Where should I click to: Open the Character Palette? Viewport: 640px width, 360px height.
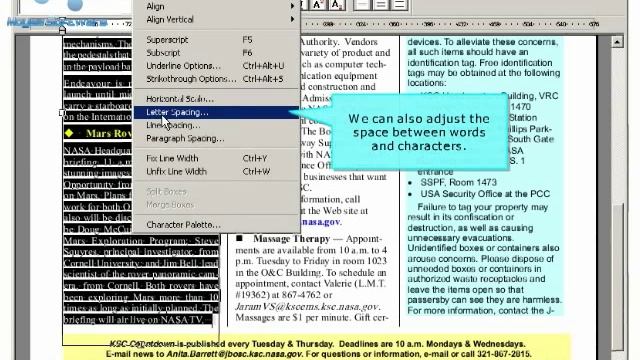tap(217, 225)
